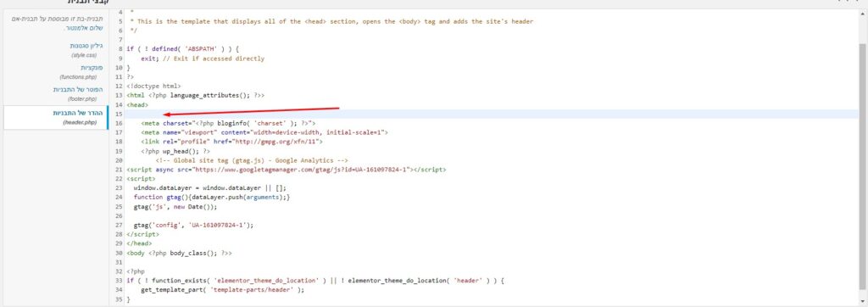Click the get_template_part header line
This screenshot has height=307, width=868.
click(223, 290)
